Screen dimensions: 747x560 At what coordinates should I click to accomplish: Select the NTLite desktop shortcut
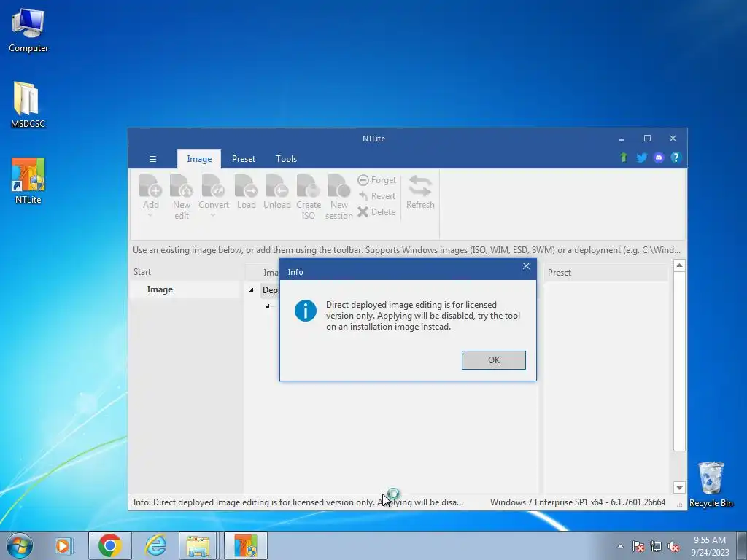coord(28,181)
